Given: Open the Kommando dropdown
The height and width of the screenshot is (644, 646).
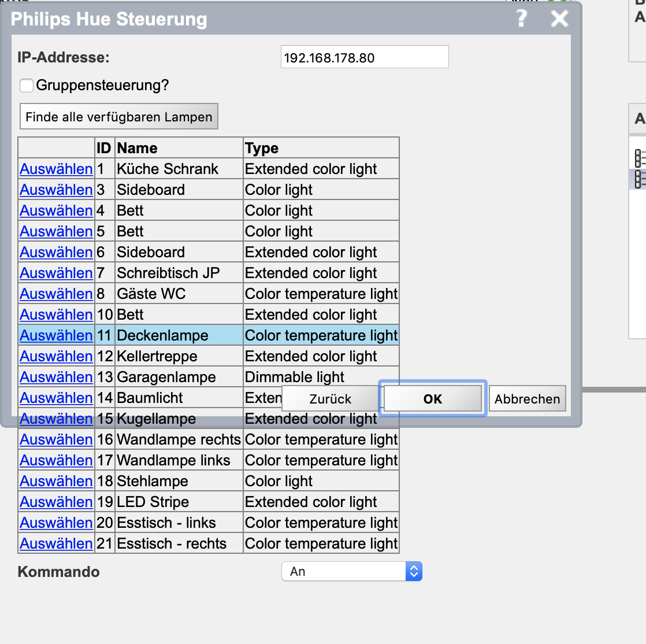Looking at the screenshot, I should 351,571.
